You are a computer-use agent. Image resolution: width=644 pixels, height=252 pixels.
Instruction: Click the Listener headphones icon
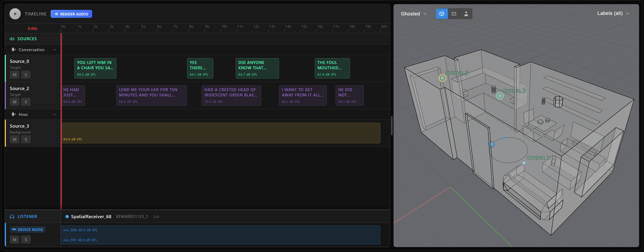(12, 217)
